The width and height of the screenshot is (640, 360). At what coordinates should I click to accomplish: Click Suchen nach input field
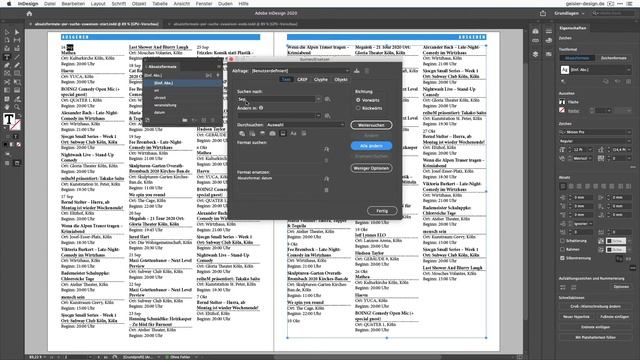pyautogui.click(x=276, y=99)
